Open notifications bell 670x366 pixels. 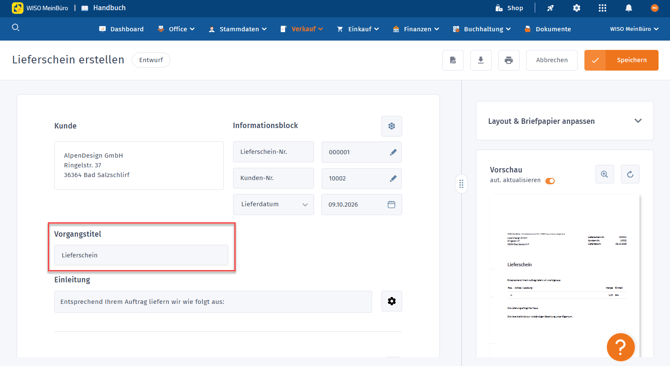629,8
